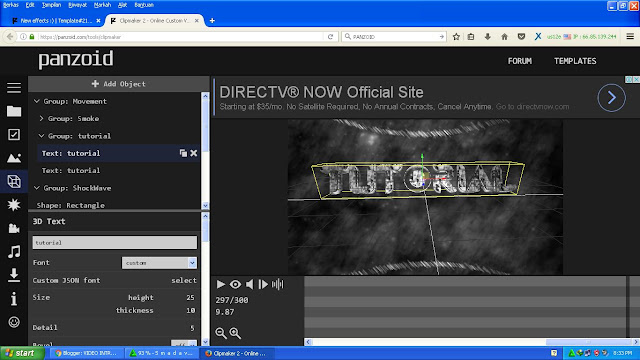Image resolution: width=640 pixels, height=360 pixels.
Task: Play the animation preview
Action: (x=221, y=284)
